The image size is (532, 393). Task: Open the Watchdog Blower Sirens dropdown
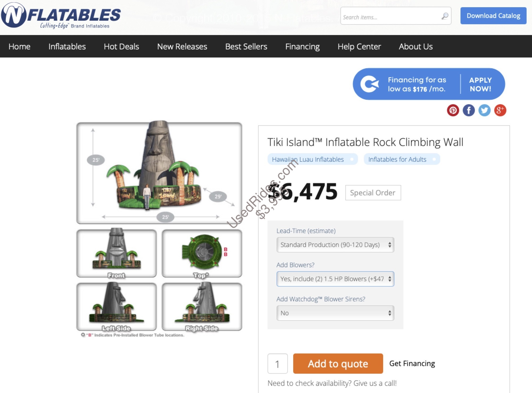pyautogui.click(x=335, y=313)
